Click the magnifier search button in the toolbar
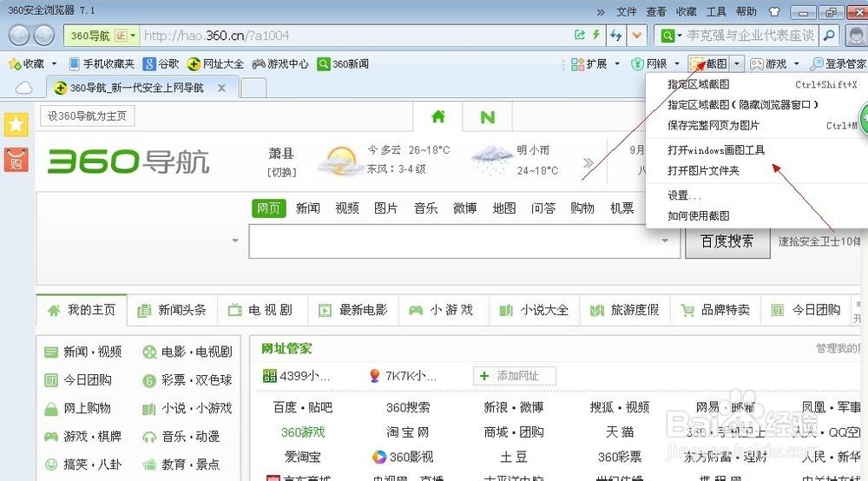The image size is (868, 481). (829, 36)
